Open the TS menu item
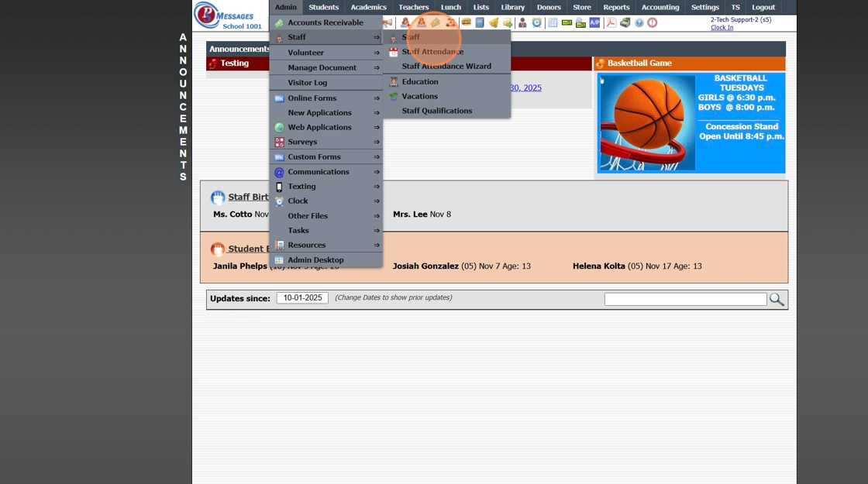Image resolution: width=868 pixels, height=484 pixels. [x=735, y=7]
